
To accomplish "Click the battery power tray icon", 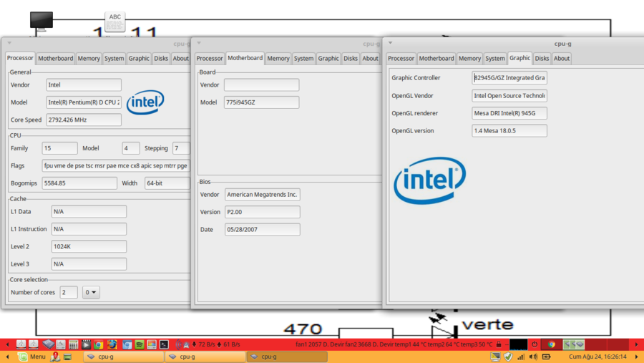I will [x=546, y=357].
